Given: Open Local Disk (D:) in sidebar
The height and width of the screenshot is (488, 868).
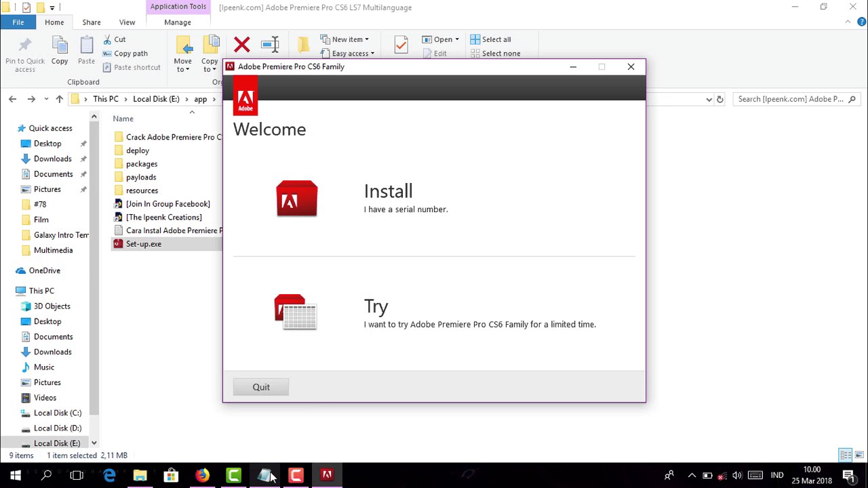Looking at the screenshot, I should [x=58, y=428].
